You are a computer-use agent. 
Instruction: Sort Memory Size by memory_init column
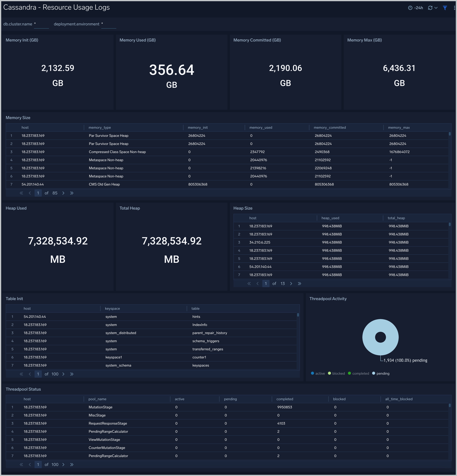pos(198,127)
